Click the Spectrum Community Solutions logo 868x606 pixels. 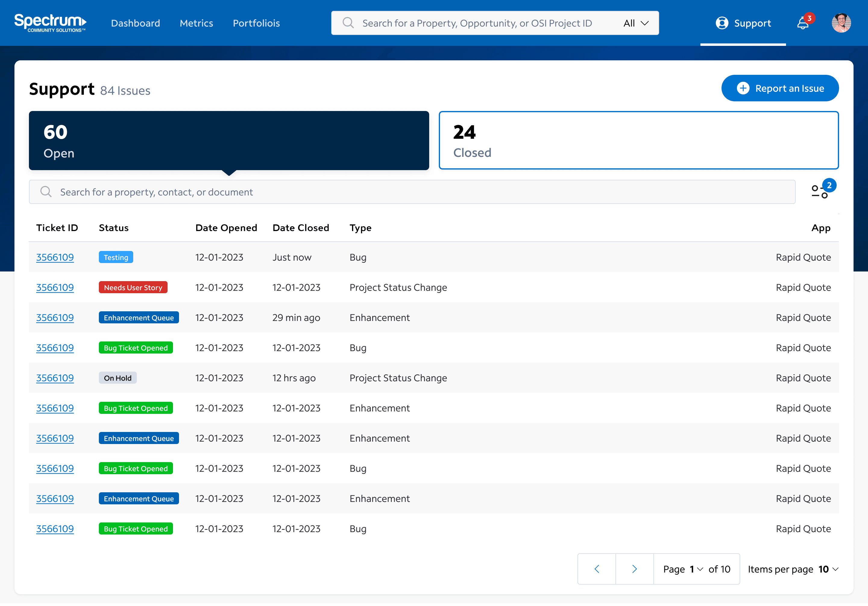click(50, 23)
